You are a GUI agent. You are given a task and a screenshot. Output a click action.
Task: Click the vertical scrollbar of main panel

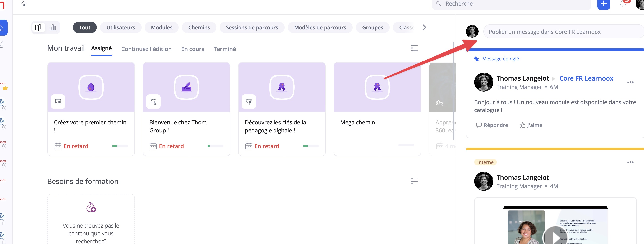(454, 91)
